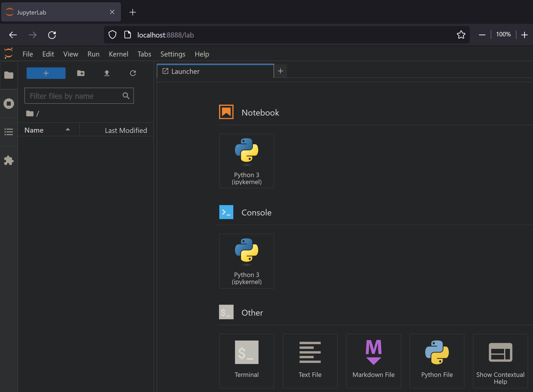Screen dimensions: 533x392
Task: Reset zoom by clicking 100%
Action: click(x=503, y=34)
